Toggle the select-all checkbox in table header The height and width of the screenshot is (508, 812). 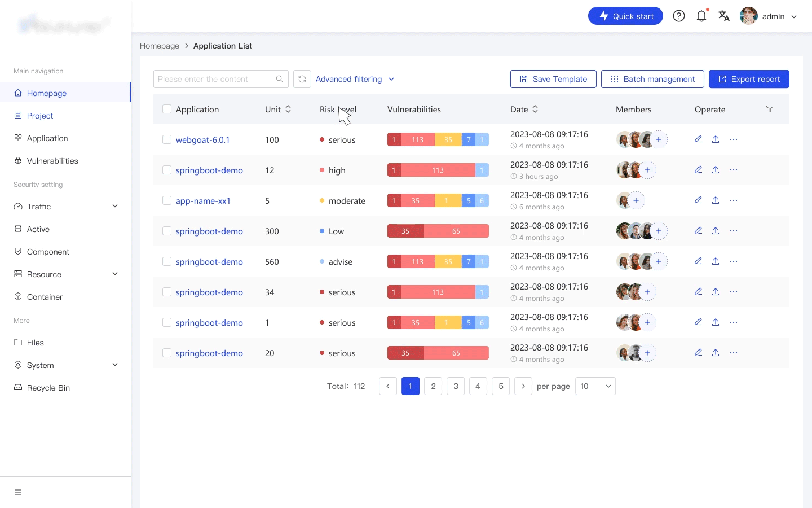tap(167, 109)
